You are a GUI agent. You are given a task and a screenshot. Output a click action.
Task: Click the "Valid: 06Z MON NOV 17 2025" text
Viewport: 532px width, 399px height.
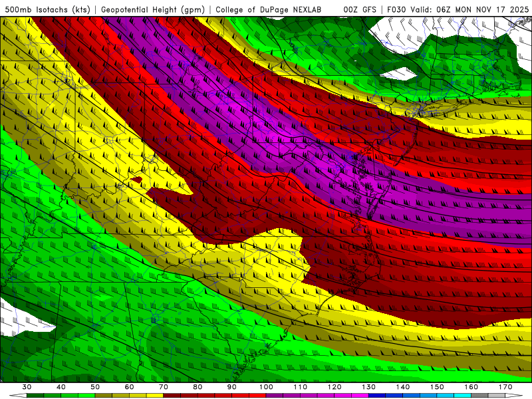469,10
